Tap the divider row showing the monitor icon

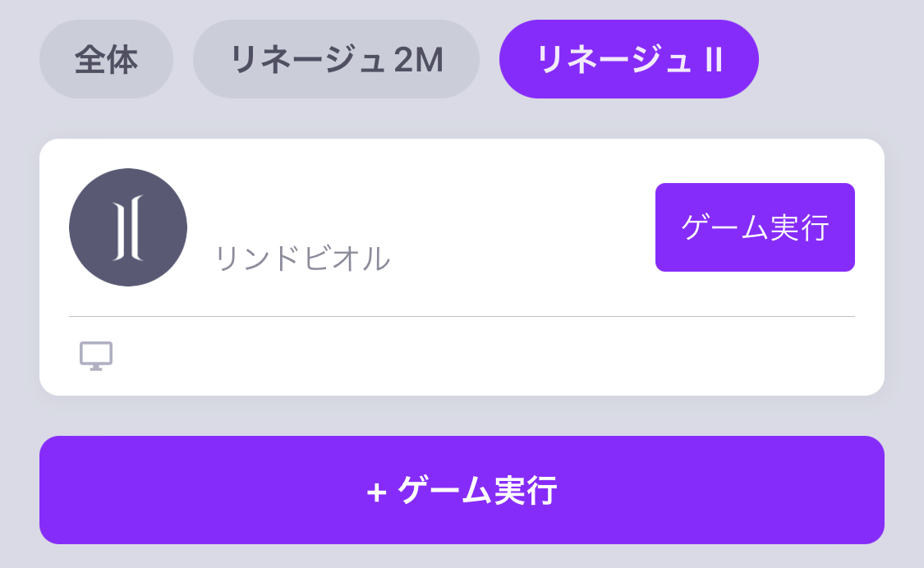[x=460, y=355]
